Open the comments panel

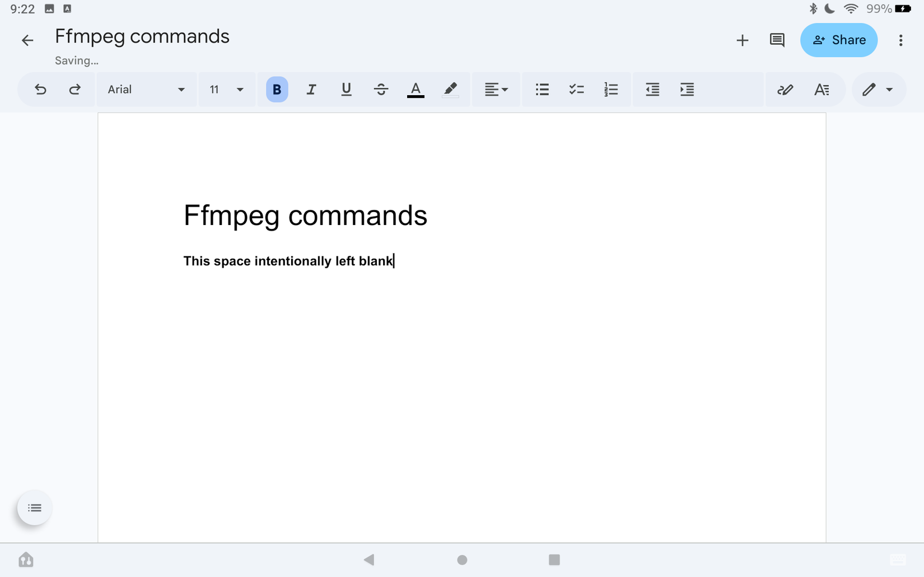click(777, 40)
